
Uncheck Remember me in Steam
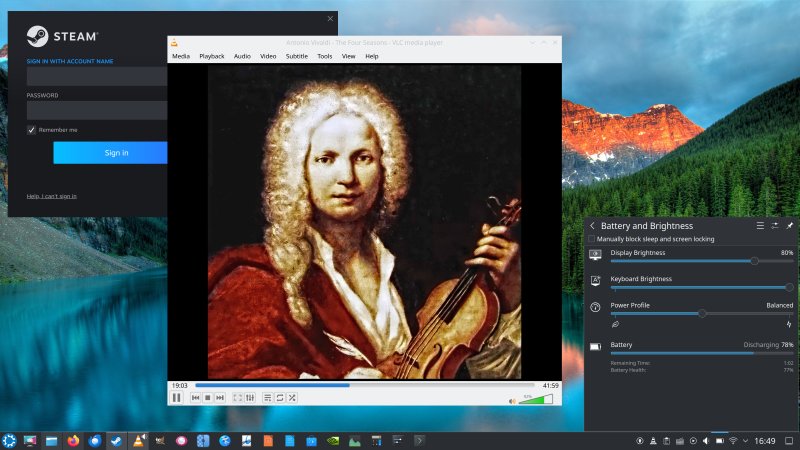coord(32,130)
